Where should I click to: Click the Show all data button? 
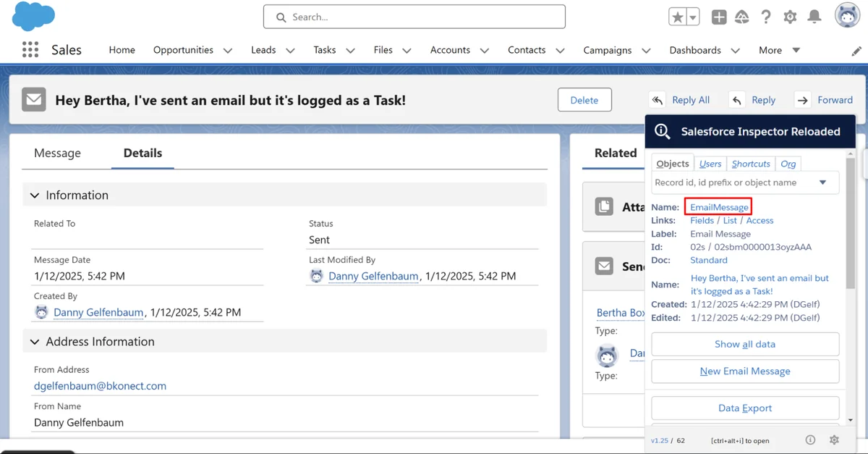click(x=745, y=344)
